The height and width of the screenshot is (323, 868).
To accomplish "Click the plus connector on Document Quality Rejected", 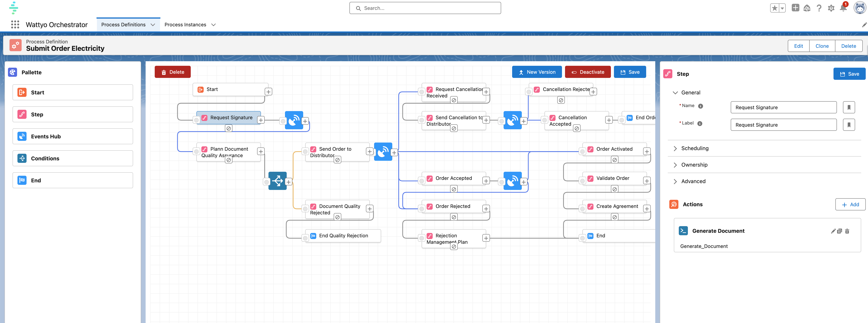I will [370, 209].
